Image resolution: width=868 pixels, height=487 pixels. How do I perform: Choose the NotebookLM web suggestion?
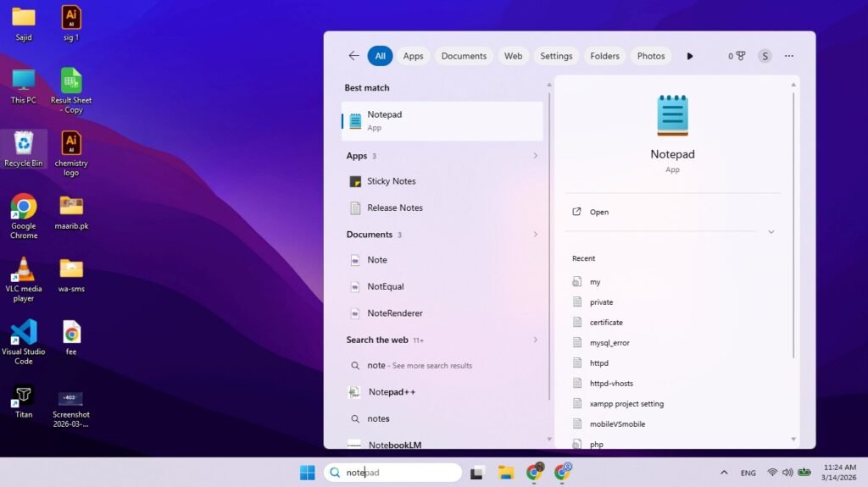[x=442, y=444]
